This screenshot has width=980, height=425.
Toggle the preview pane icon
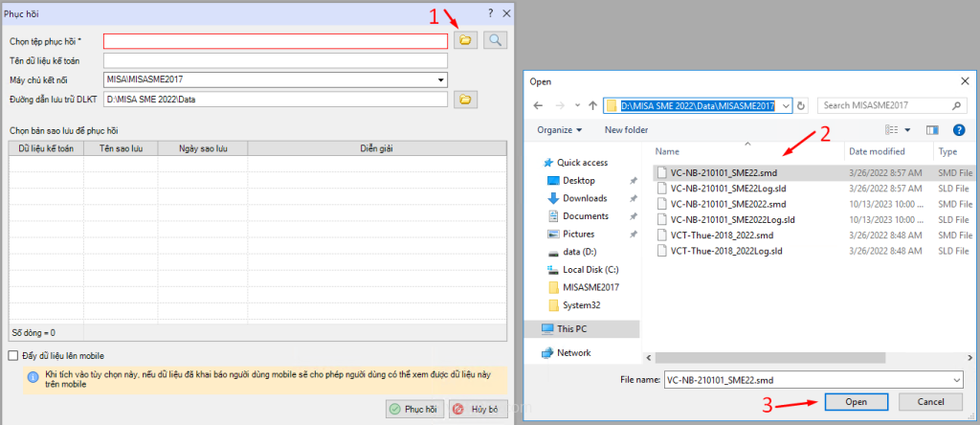[932, 129]
